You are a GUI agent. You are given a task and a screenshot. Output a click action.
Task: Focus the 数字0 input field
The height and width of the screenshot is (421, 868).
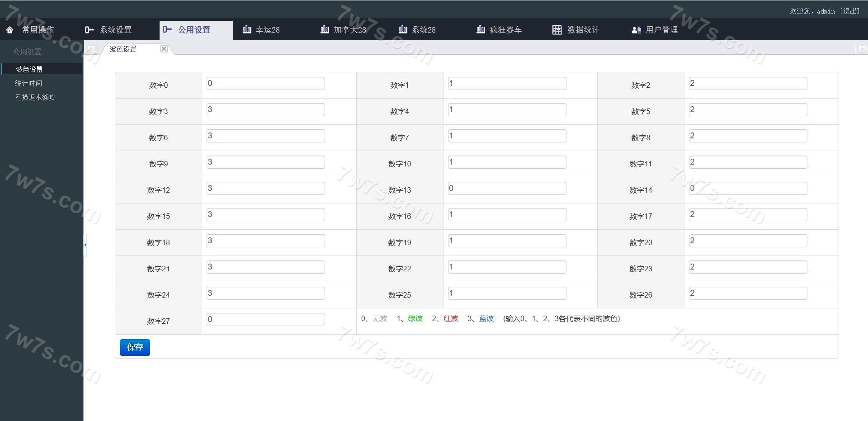point(265,84)
